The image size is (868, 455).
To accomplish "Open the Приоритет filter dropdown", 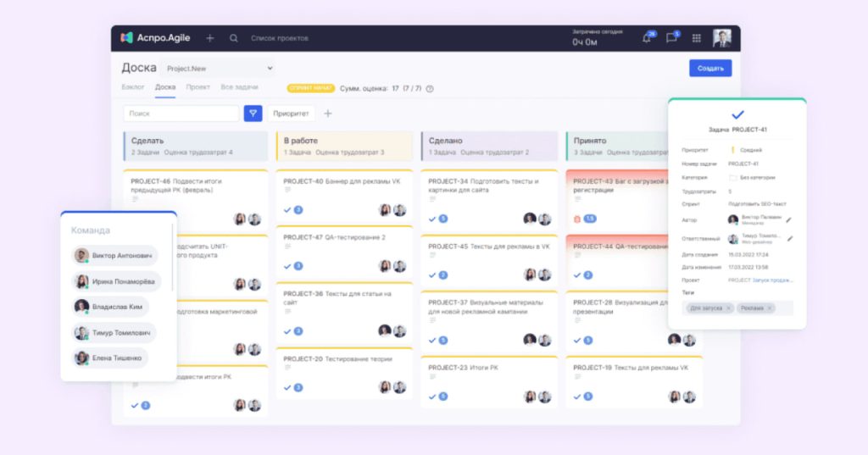I will coord(292,114).
